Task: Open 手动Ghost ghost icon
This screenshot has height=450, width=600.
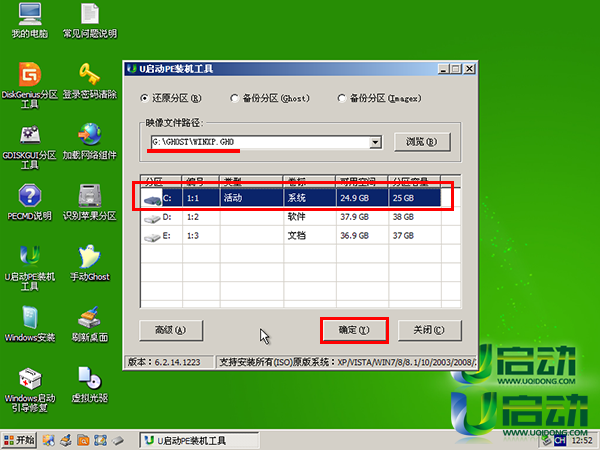Action: (x=90, y=263)
